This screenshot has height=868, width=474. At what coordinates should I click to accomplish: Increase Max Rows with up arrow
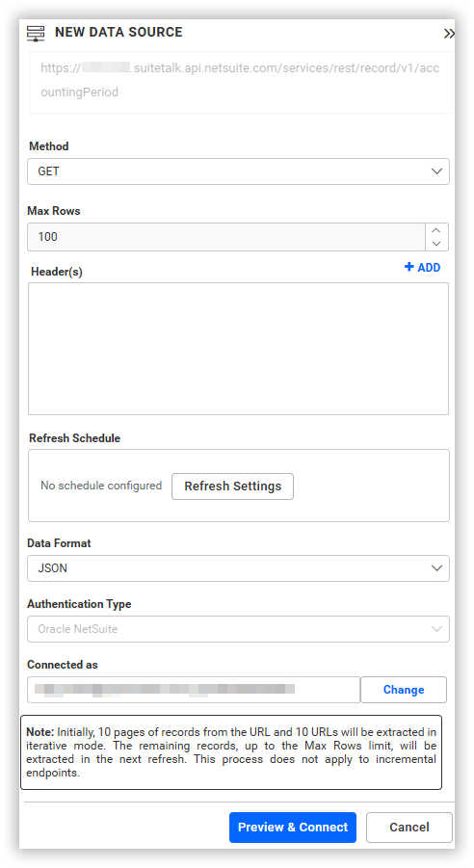436,230
